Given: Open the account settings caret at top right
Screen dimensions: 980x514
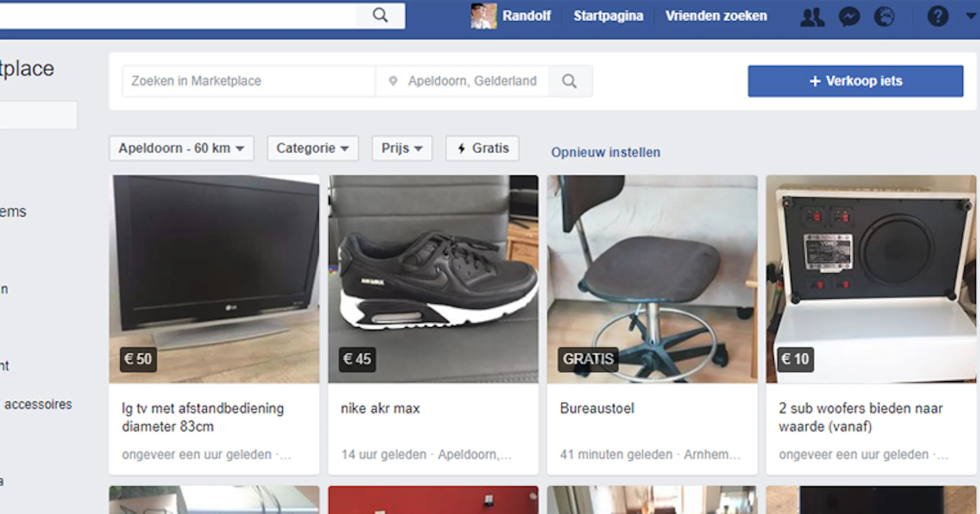Looking at the screenshot, I should click(970, 16).
